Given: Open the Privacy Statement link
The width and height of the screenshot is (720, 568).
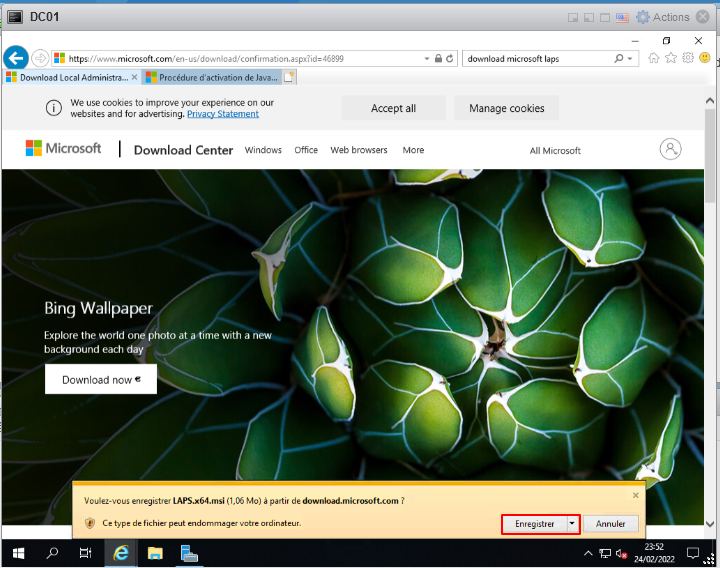Looking at the screenshot, I should coord(222,114).
